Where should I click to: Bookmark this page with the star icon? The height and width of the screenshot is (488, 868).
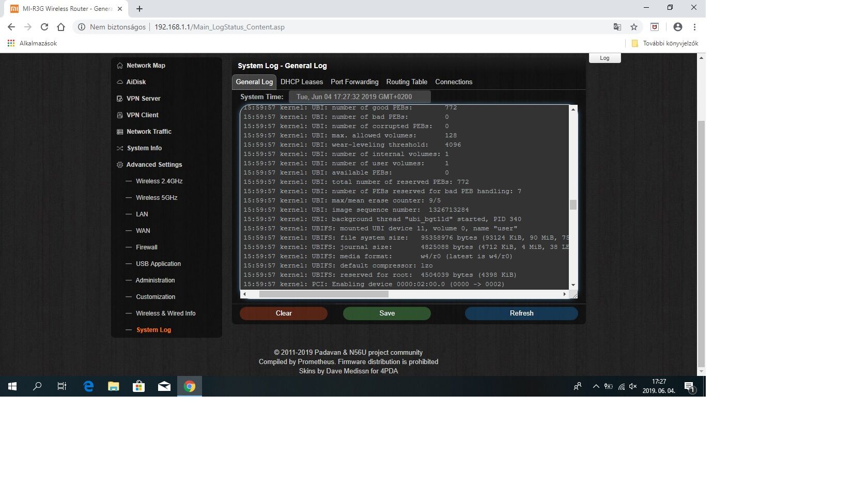click(634, 27)
